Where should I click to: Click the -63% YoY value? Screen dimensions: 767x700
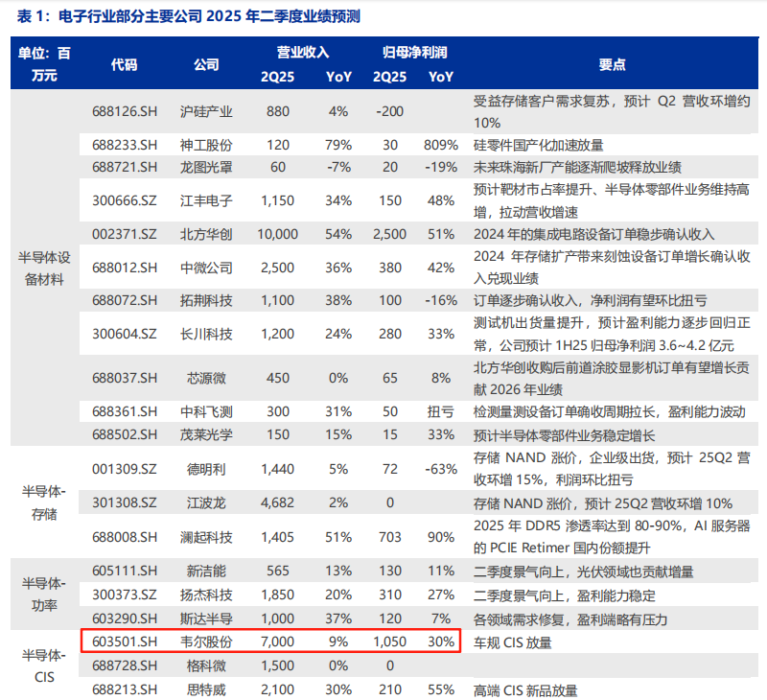pyautogui.click(x=441, y=470)
